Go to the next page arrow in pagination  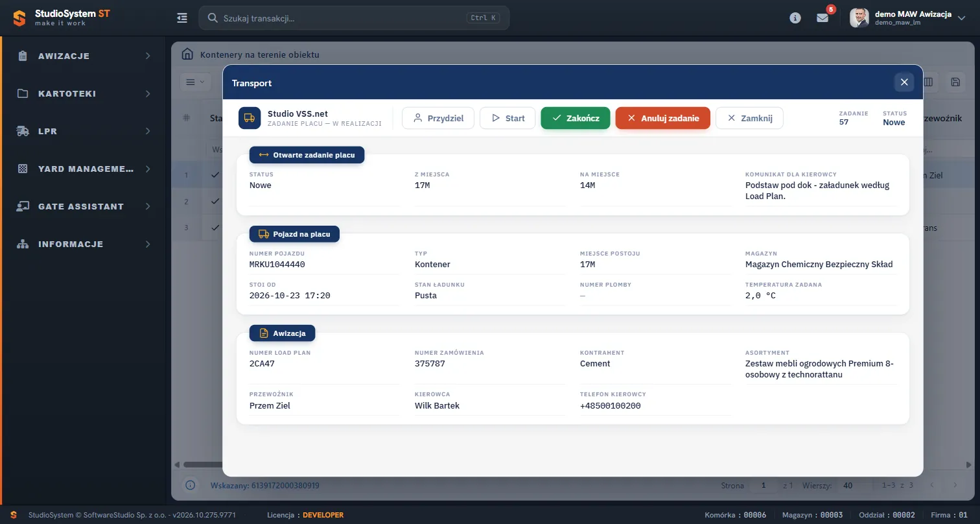pyautogui.click(x=954, y=485)
